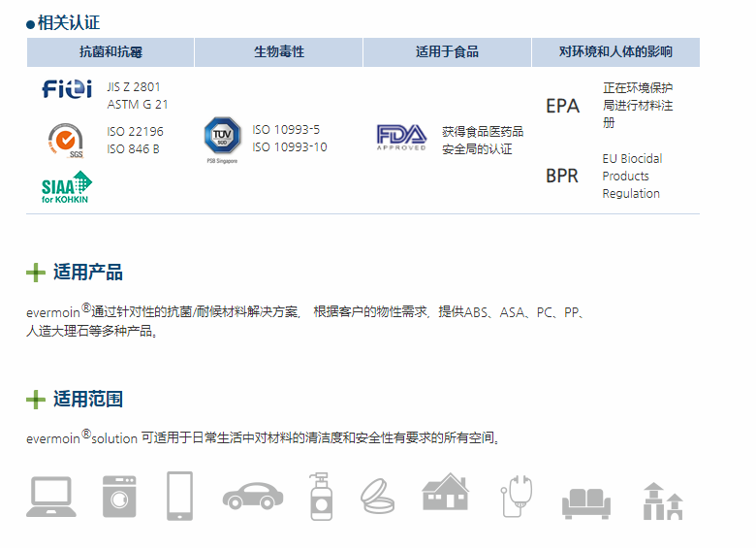This screenshot has height=548, width=756.
Task: Select the toy building blocks icon
Action: coord(663,500)
